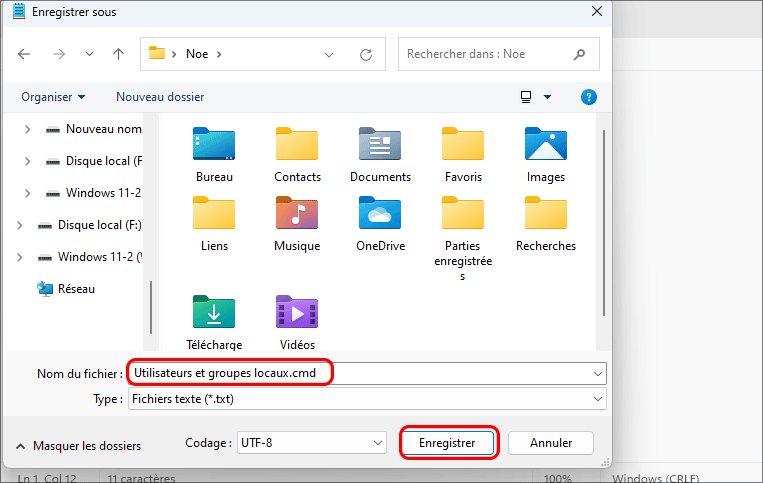This screenshot has height=483, width=763.
Task: Select the Images folder icon
Action: pos(546,147)
